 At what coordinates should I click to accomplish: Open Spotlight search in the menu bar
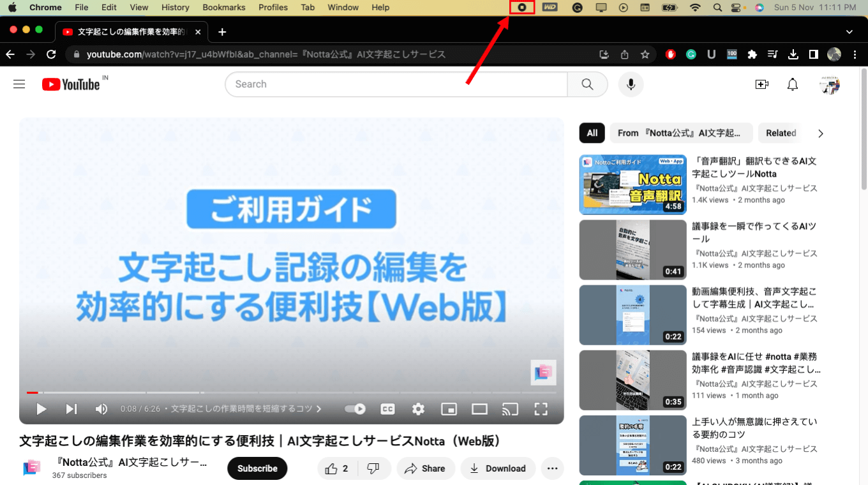(x=717, y=8)
